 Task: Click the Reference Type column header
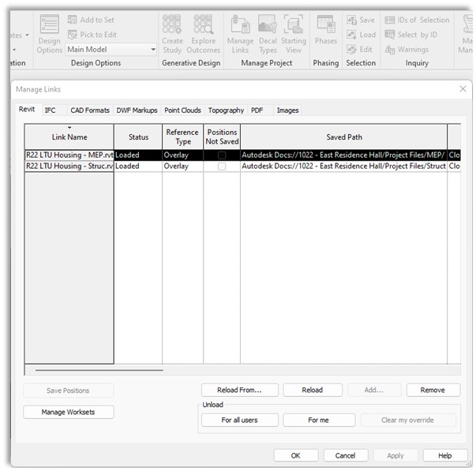pyautogui.click(x=183, y=136)
